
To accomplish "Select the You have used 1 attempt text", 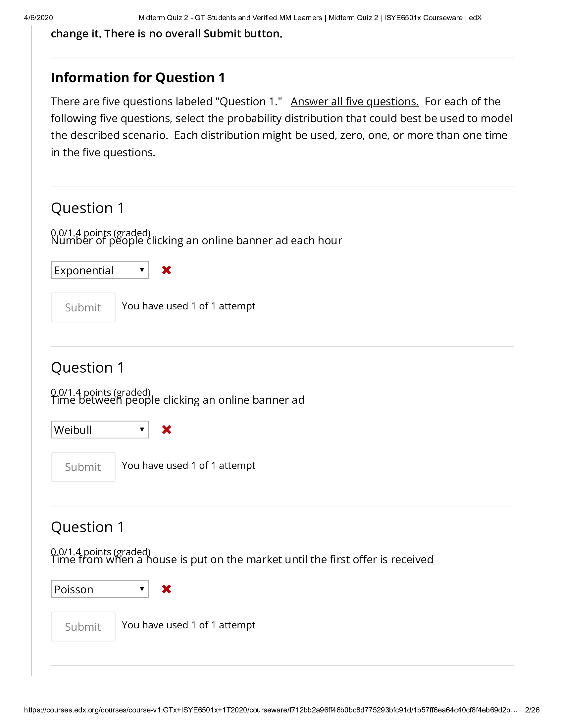I will point(188,306).
